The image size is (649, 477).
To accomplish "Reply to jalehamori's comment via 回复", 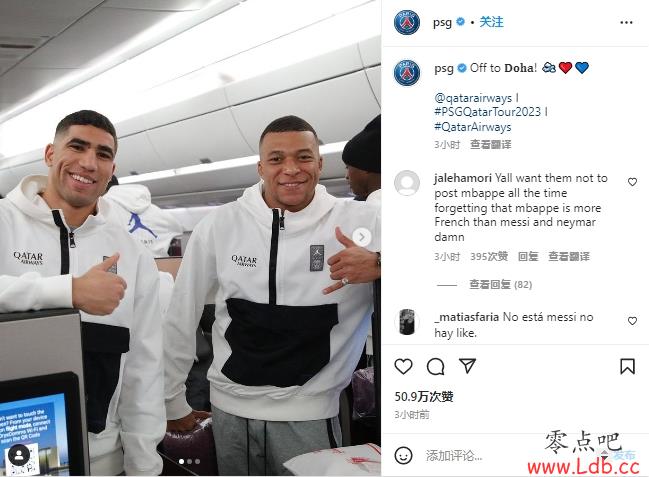I will [x=528, y=256].
